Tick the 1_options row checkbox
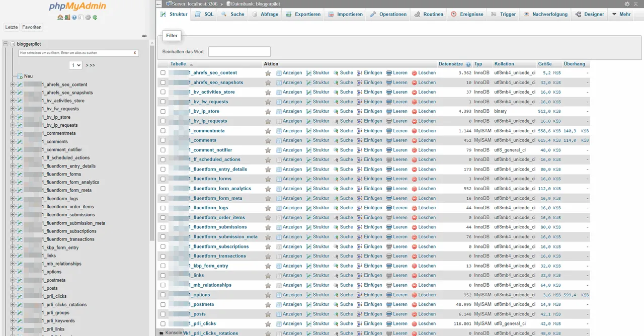Viewport: 644px width, 336px height. [163, 295]
